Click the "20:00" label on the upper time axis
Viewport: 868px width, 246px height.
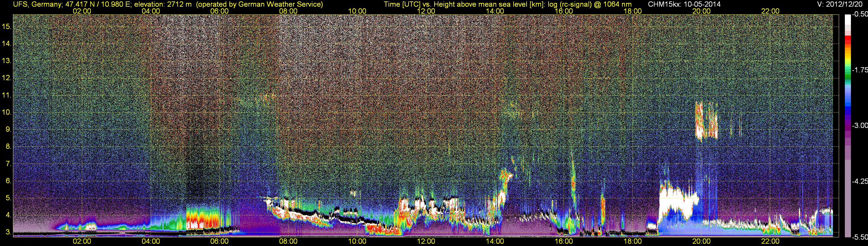702,11
